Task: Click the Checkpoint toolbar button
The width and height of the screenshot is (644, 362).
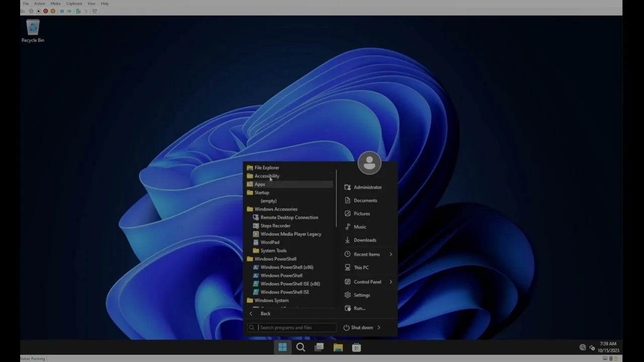Action: tap(78, 11)
